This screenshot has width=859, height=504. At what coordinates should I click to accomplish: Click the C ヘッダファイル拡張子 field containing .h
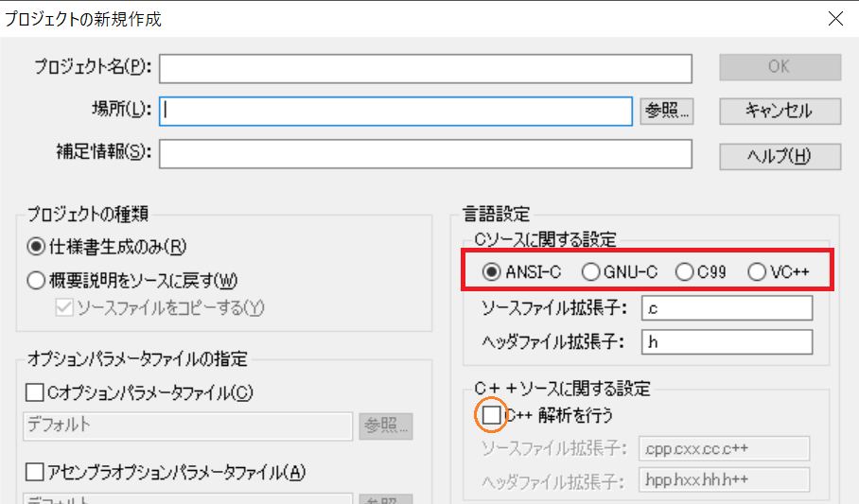tap(726, 341)
